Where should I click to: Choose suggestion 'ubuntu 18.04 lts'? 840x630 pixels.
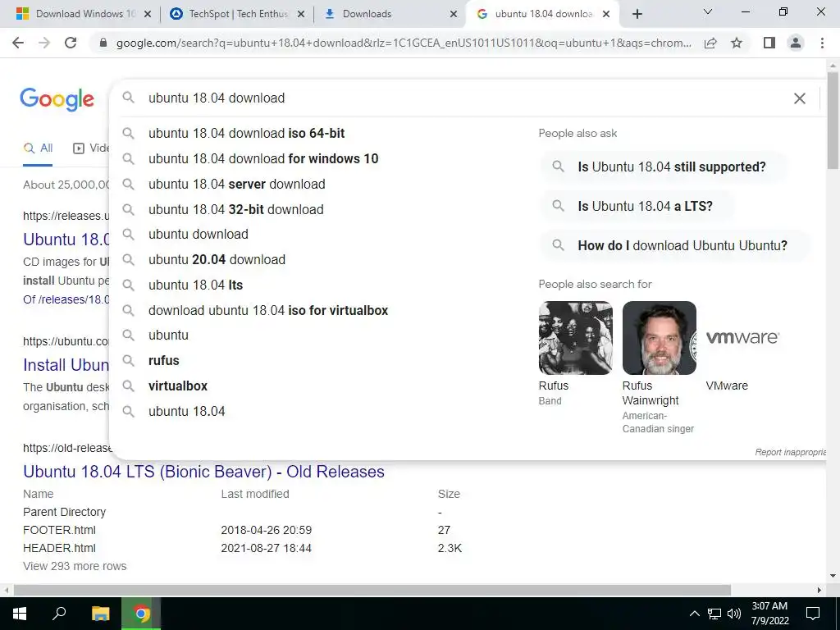point(195,285)
